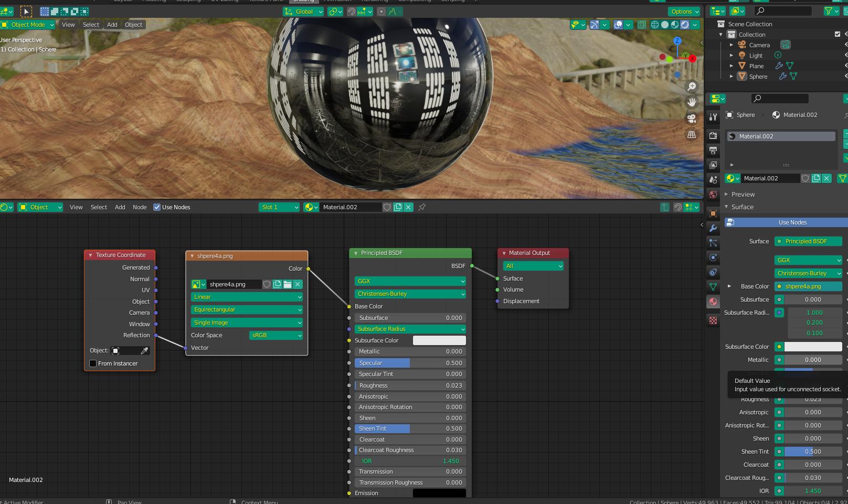
Task: Open node editor Node menu
Action: click(x=140, y=207)
